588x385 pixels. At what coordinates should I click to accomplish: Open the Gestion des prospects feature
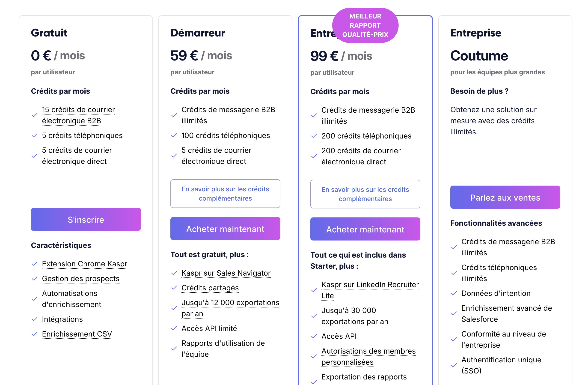pos(80,279)
